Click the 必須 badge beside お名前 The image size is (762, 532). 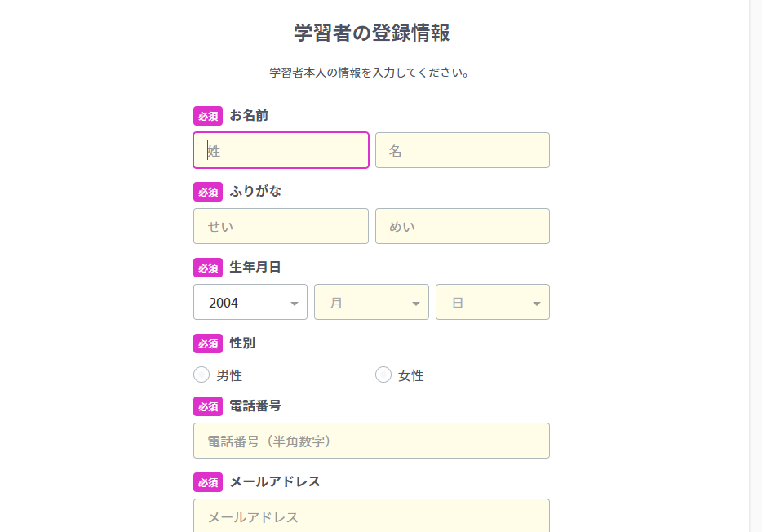point(208,116)
